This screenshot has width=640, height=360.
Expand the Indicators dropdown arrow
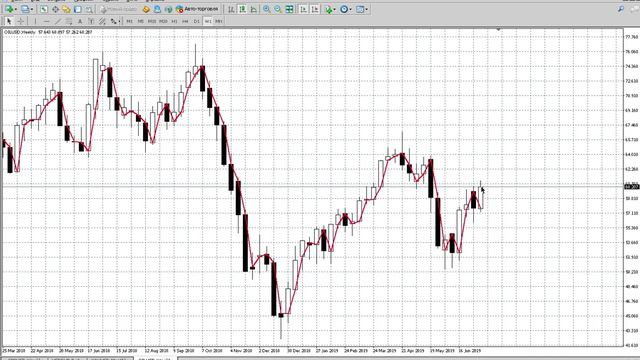335,9
